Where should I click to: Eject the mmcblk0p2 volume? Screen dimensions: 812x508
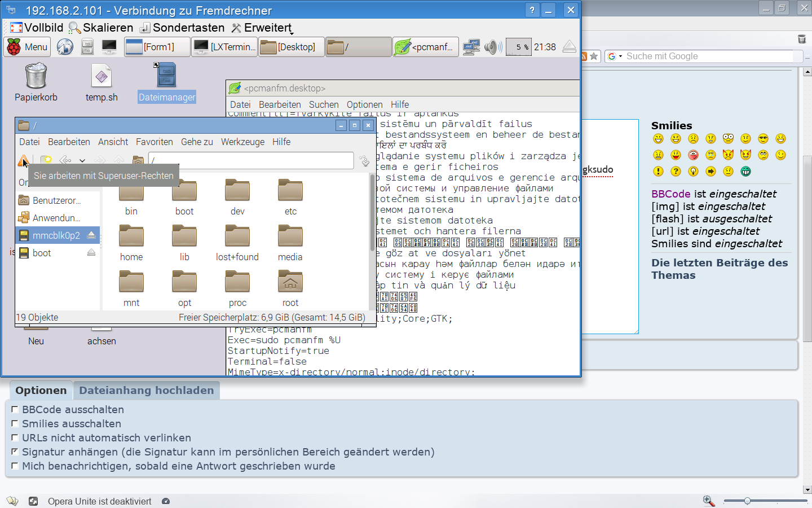(91, 235)
